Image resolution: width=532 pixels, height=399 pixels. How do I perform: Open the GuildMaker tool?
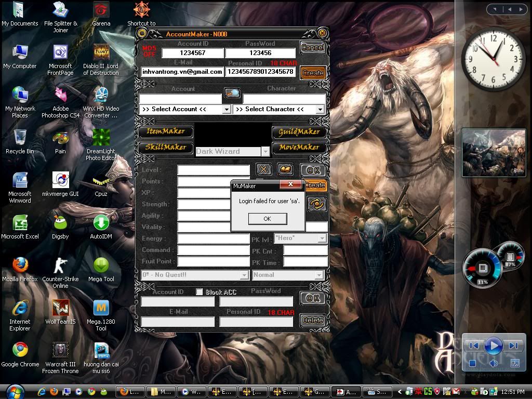coord(299,131)
